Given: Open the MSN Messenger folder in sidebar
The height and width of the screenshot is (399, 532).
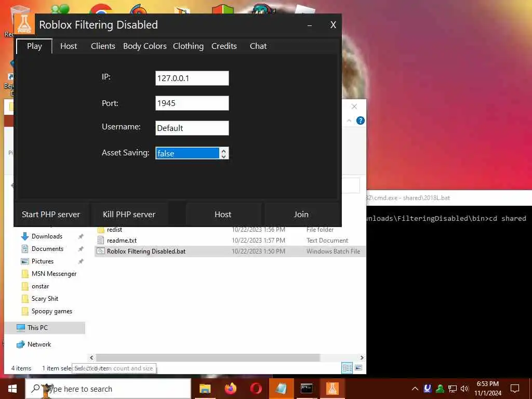Looking at the screenshot, I should pyautogui.click(x=54, y=274).
